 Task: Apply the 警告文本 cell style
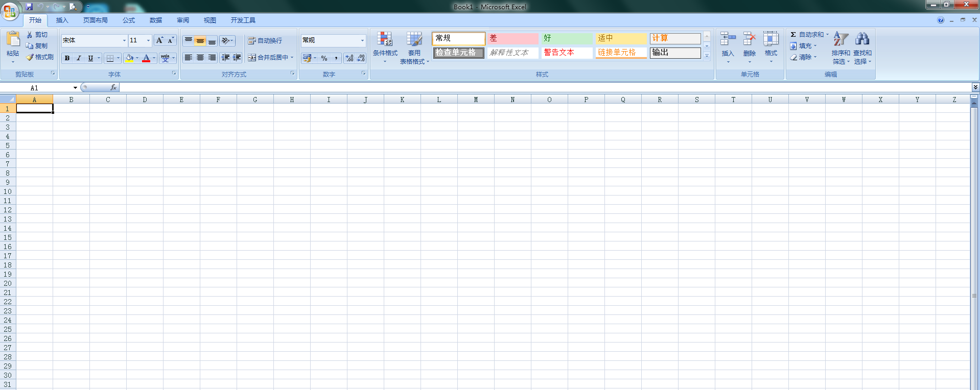pos(567,53)
